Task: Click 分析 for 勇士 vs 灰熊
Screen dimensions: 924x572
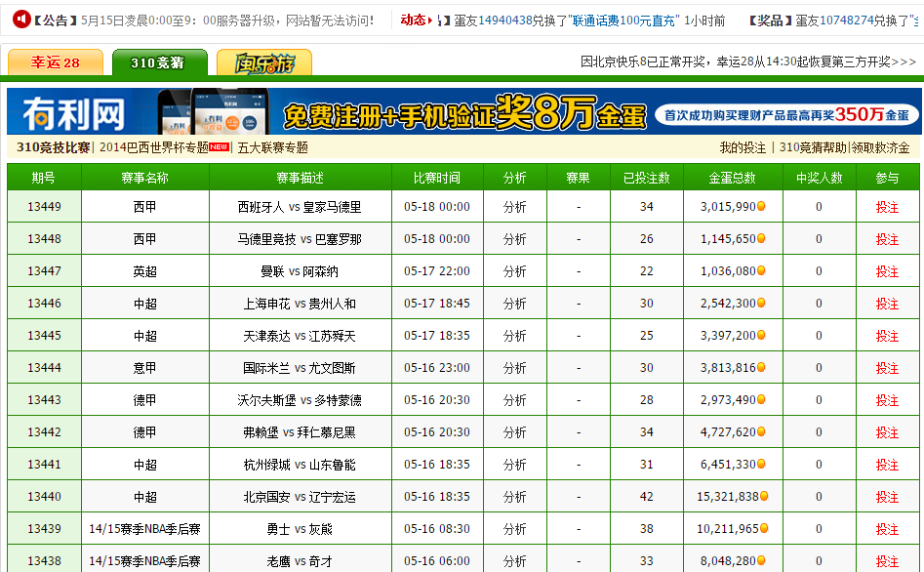Action: click(514, 529)
